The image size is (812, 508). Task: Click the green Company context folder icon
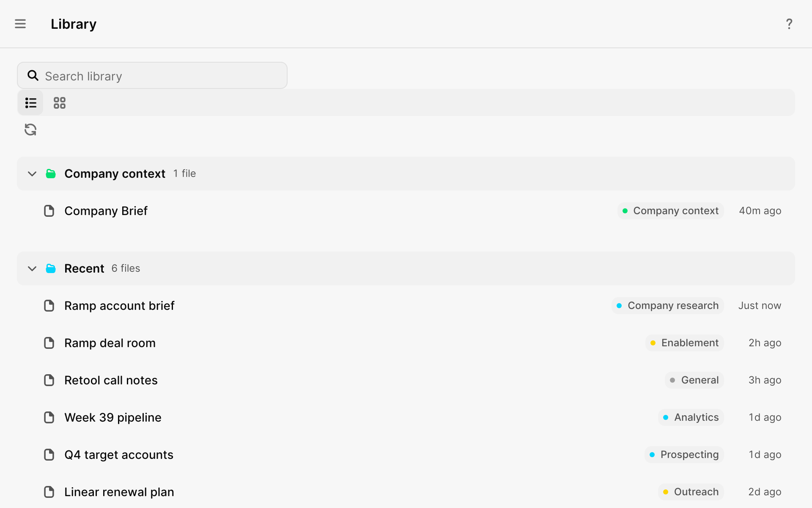point(51,174)
